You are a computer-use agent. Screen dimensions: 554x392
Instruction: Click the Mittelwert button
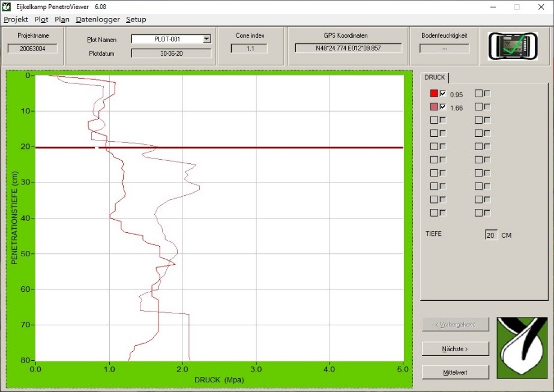coord(455,372)
